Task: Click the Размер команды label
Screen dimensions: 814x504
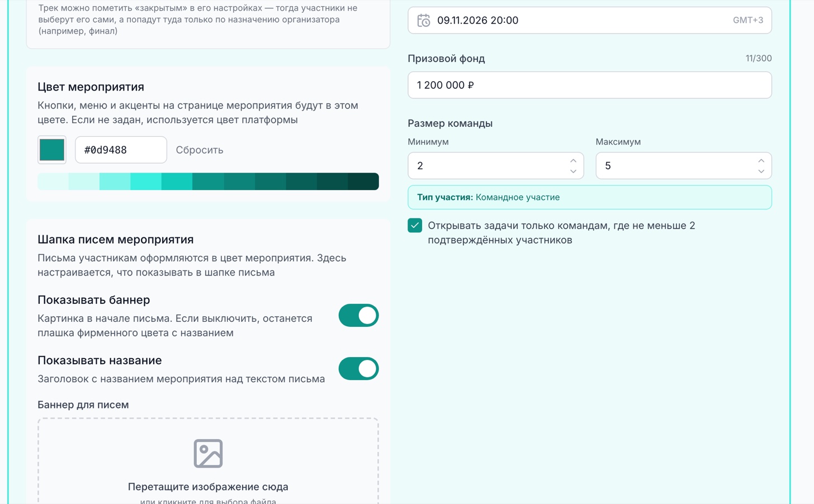Action: coord(450,123)
